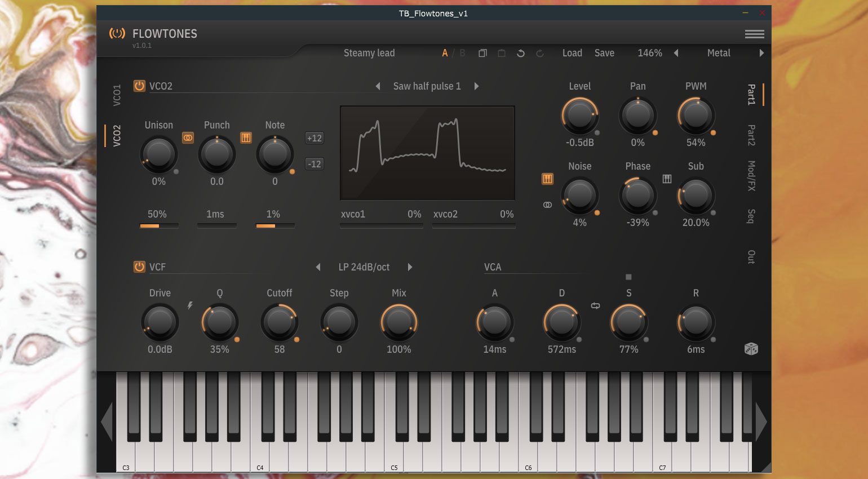Click the copy preset icon
Screen dimensions: 868x479
click(482, 53)
